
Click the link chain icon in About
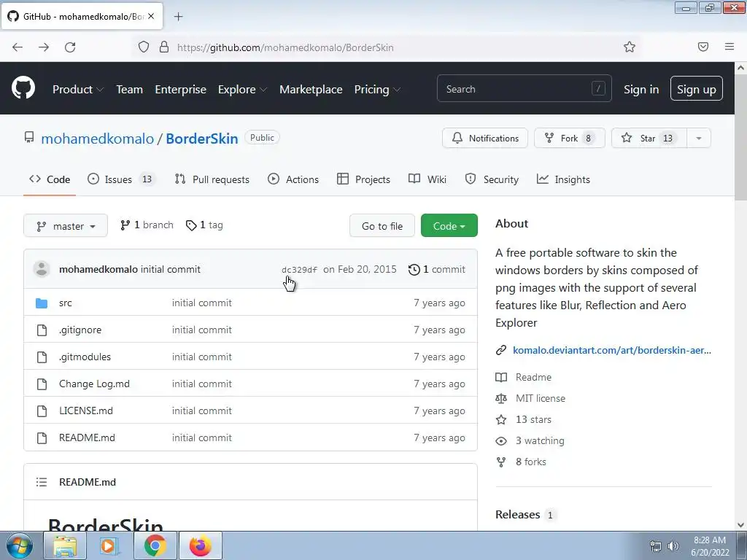point(501,350)
